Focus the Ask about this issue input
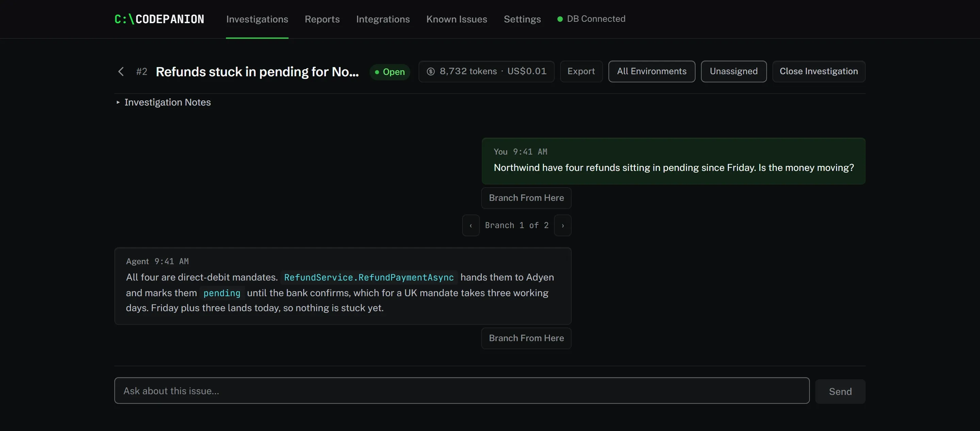The image size is (980, 431). 461,390
